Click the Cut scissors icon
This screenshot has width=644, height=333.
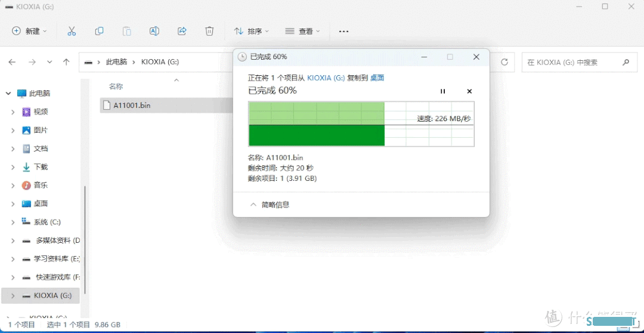point(72,31)
